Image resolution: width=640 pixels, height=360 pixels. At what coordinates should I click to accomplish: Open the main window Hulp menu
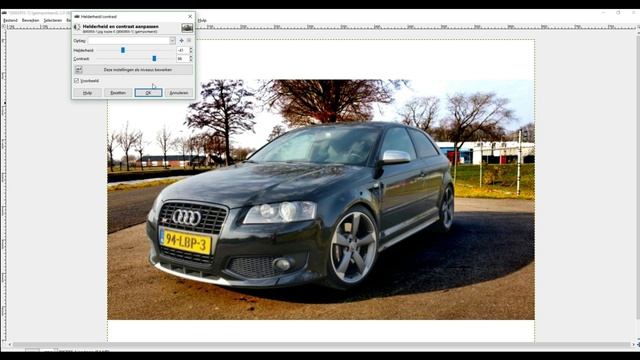[202, 20]
